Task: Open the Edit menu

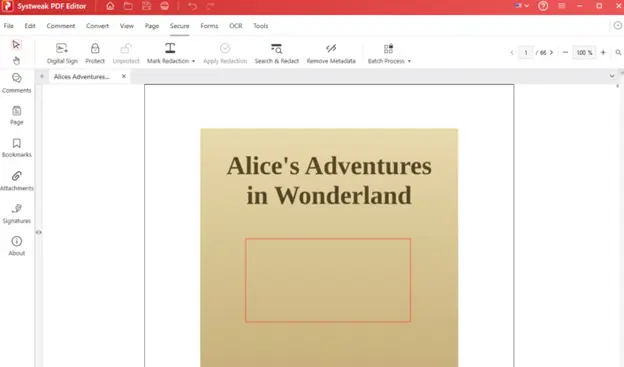Action: click(x=30, y=26)
